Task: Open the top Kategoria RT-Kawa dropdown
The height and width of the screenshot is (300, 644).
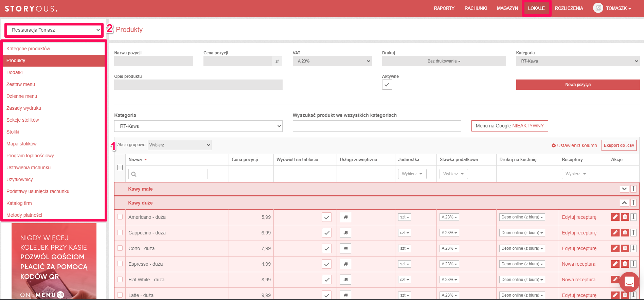Action: [x=578, y=61]
